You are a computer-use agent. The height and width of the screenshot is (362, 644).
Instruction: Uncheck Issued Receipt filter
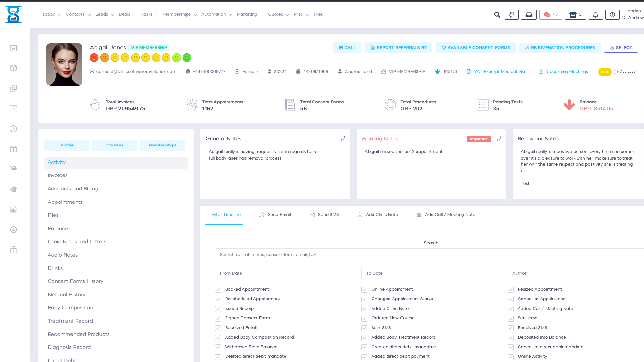tap(218, 309)
